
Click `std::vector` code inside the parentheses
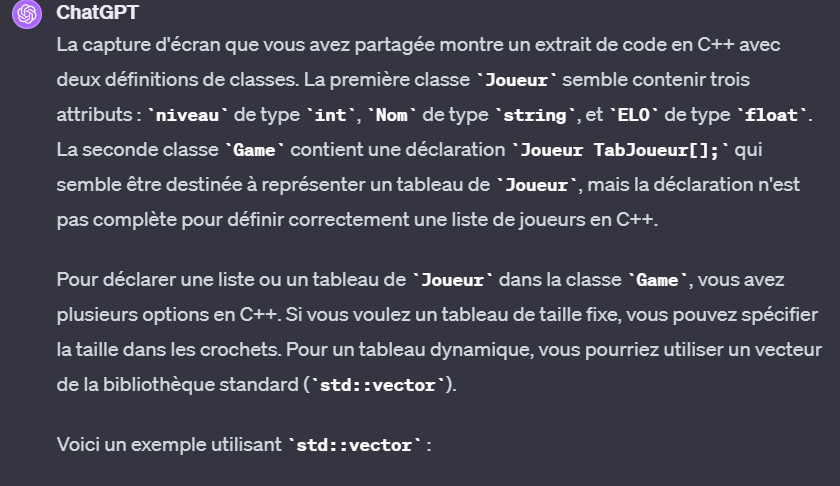[x=378, y=385]
